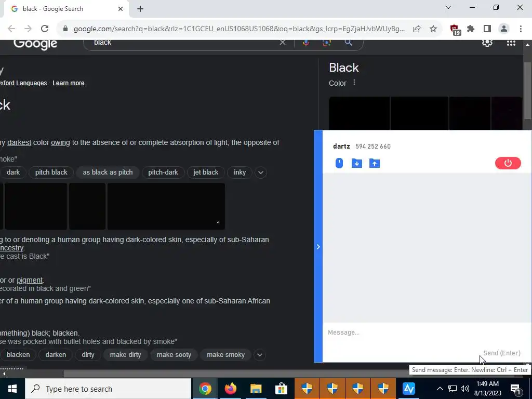Open the tab search chevron dropdown
Image resolution: width=532 pixels, height=399 pixels.
coord(448,7)
